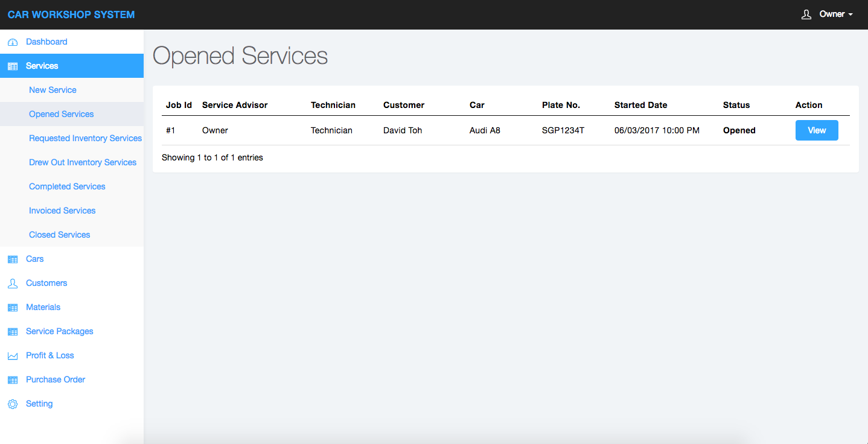Click the Dashboard gauge icon
Viewport: 868px width, 444px height.
13,42
